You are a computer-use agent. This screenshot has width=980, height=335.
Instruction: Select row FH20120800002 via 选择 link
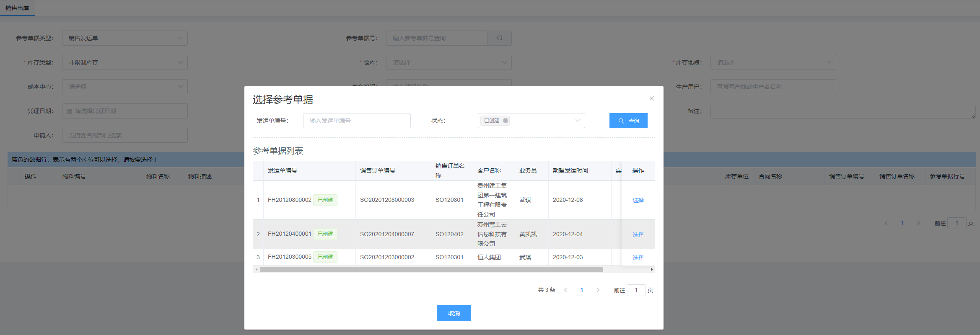coord(638,200)
